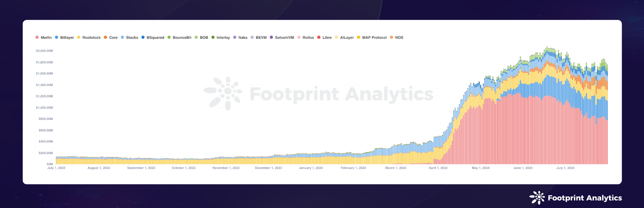Click the April 1, 2024 axis label

[x=438, y=168]
